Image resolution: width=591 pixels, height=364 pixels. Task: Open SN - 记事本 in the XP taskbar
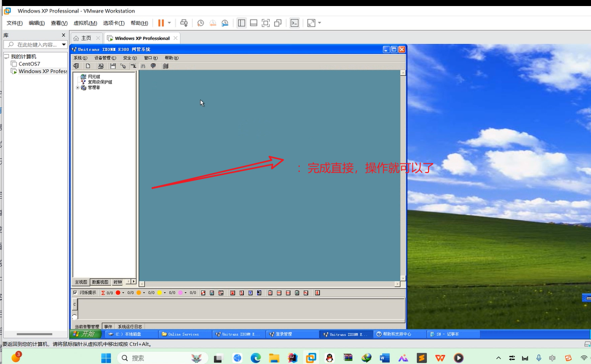[x=454, y=334]
